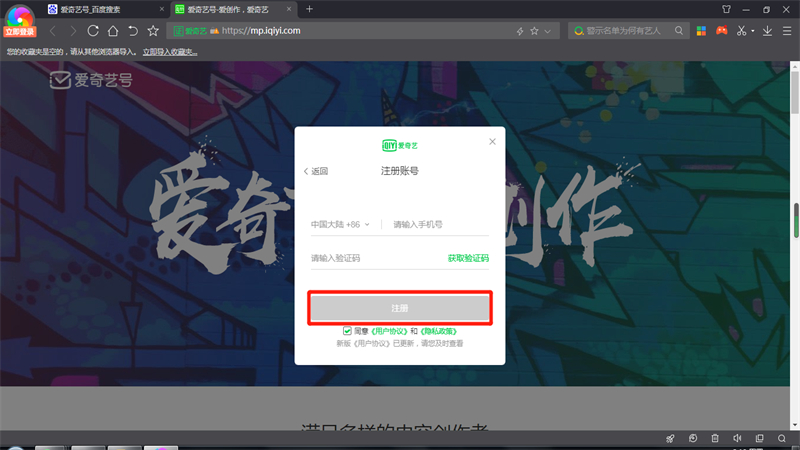
Task: Click the scissors screenshot tool icon
Action: click(x=741, y=31)
